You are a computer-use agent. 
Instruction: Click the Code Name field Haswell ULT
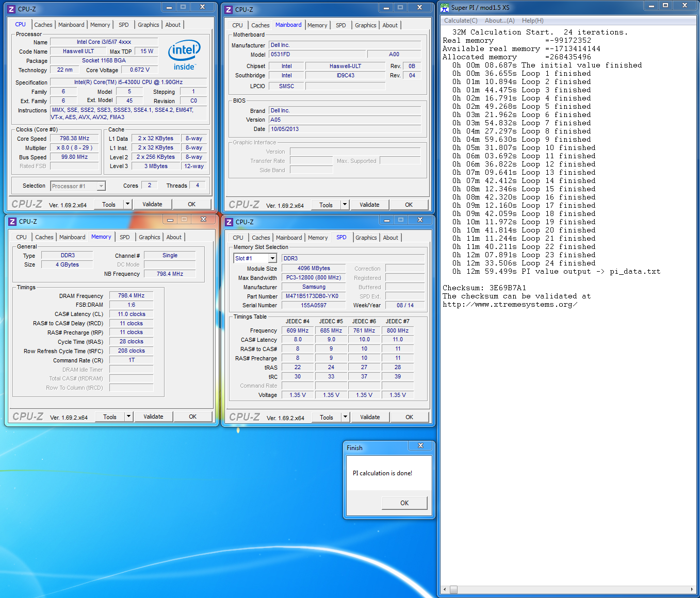point(78,51)
